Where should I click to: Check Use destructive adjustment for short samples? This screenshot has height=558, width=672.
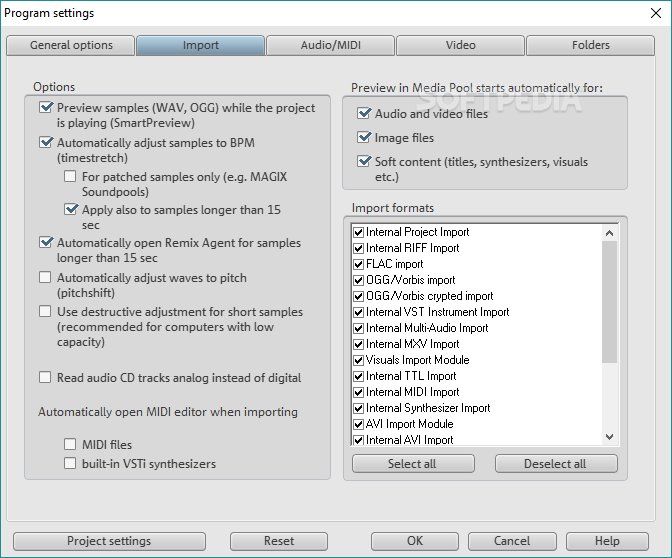click(x=45, y=311)
